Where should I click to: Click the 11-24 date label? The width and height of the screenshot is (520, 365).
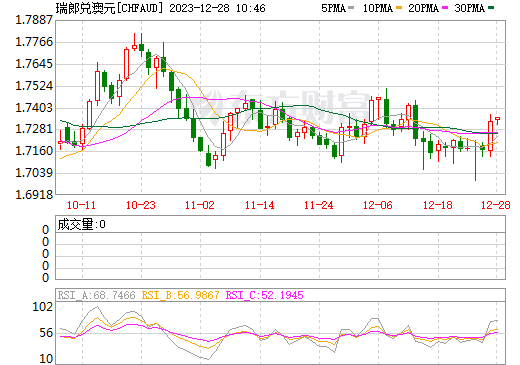click(319, 205)
